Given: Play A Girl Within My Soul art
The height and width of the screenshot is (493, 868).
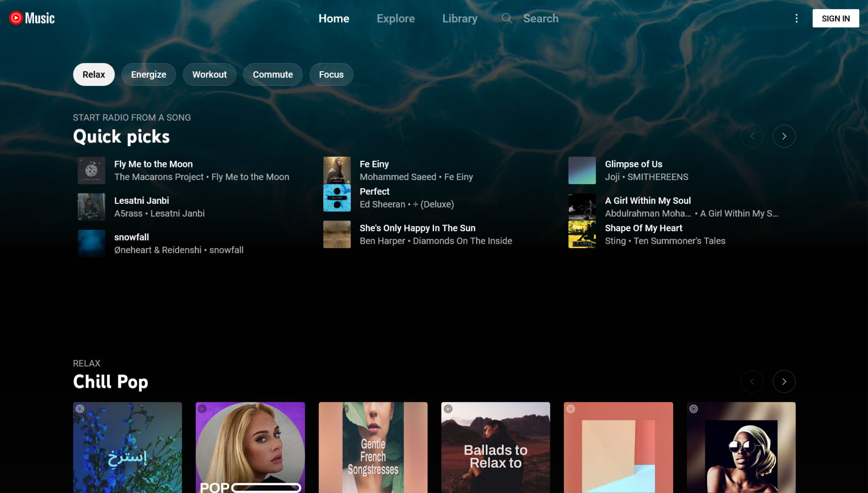Looking at the screenshot, I should point(582,207).
